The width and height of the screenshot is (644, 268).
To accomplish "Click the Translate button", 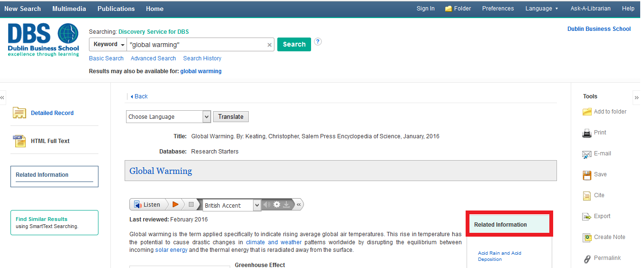I will pos(231,116).
